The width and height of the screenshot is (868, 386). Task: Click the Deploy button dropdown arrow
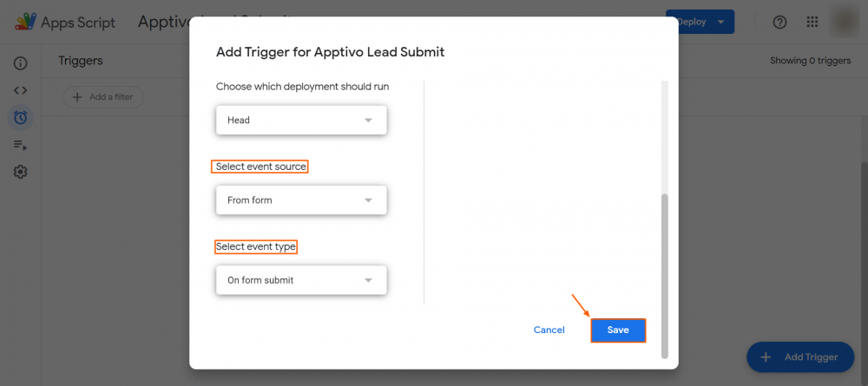click(x=721, y=22)
